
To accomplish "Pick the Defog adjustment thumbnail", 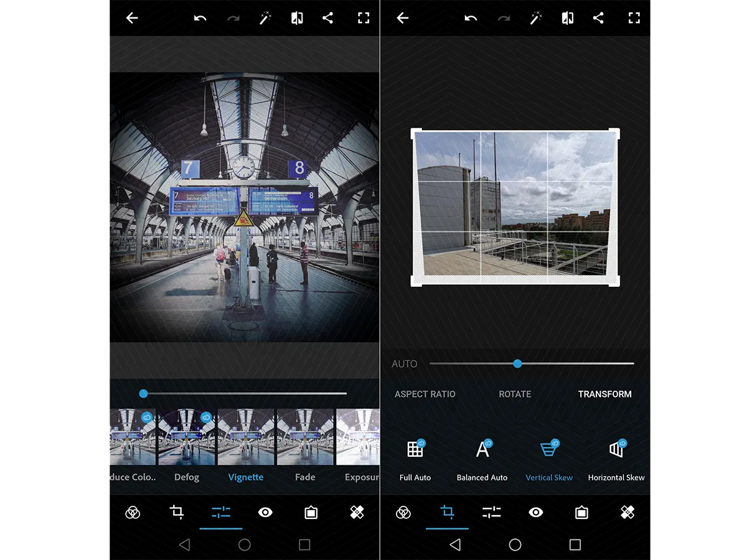I will [187, 437].
